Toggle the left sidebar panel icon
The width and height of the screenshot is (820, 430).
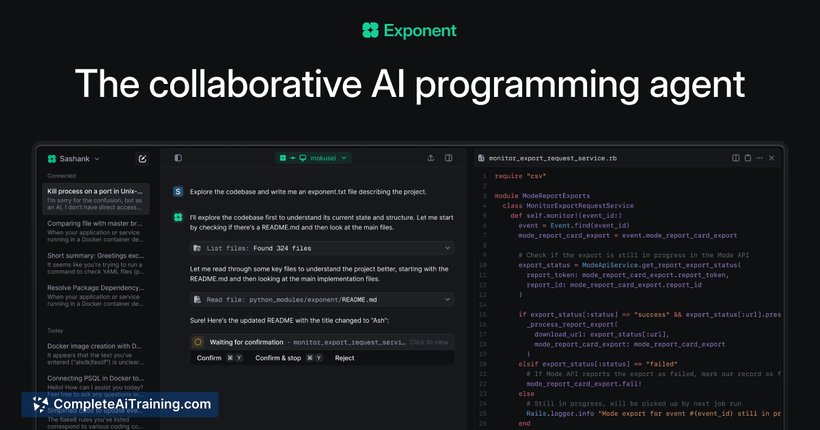[178, 158]
